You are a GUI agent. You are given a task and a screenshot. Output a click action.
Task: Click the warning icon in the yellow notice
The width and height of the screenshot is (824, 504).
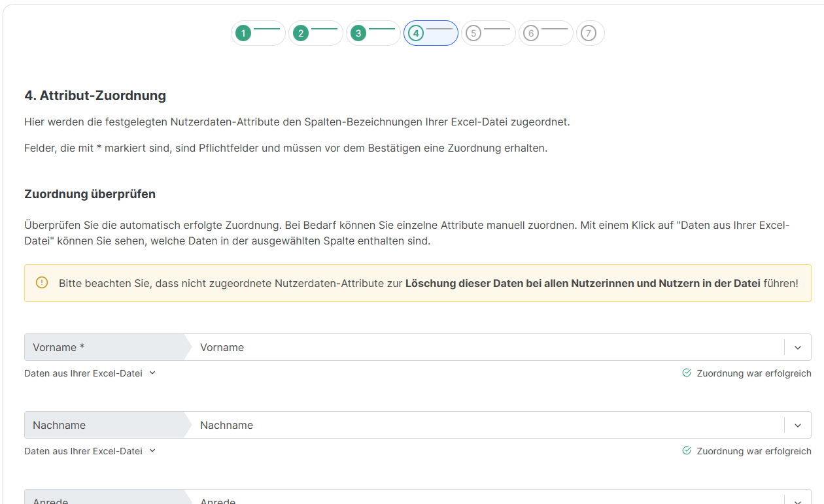[42, 283]
